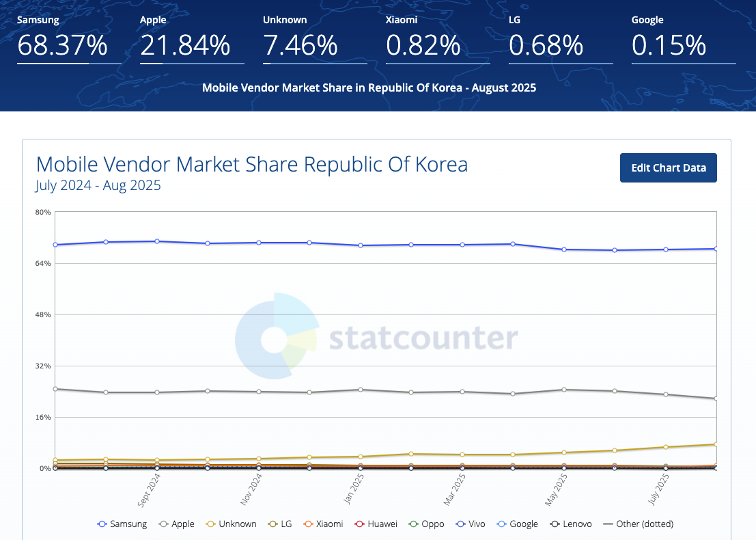Click the Samsung data point for Jan 2025
The height and width of the screenshot is (540, 756).
click(361, 245)
